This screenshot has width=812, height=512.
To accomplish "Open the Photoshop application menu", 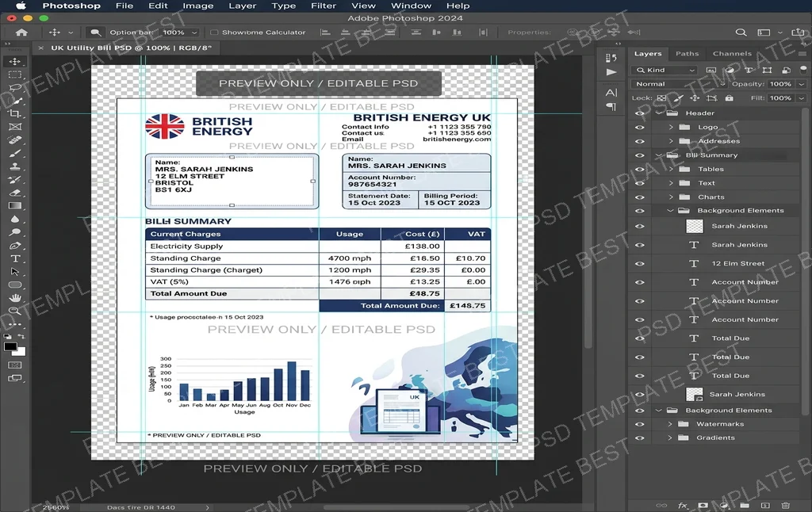I will [x=71, y=6].
